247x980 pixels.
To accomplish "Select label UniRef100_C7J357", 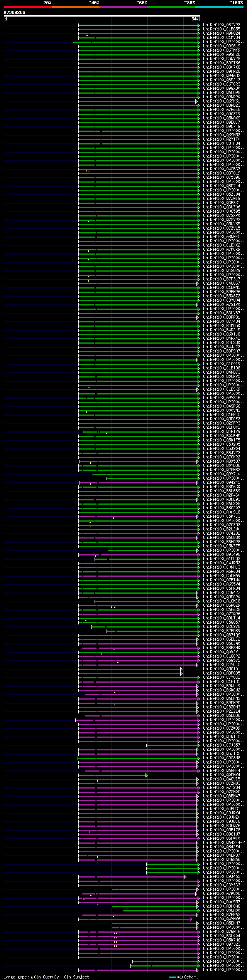I will point(222,745).
